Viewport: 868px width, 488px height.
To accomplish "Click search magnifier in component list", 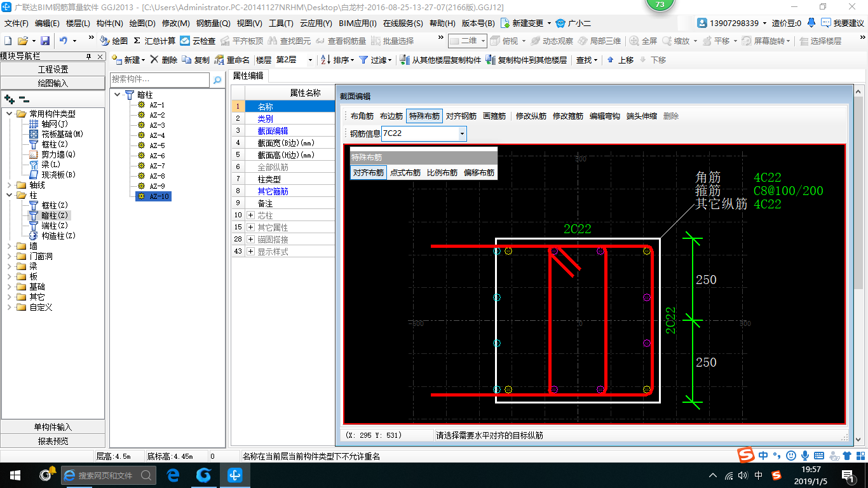I will pyautogui.click(x=217, y=80).
